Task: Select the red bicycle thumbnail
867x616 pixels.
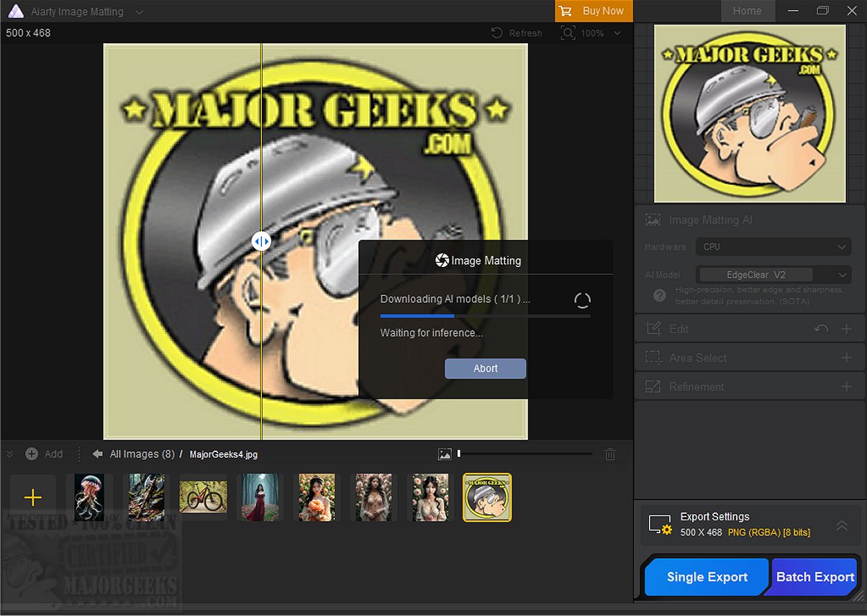Action: tap(203, 497)
